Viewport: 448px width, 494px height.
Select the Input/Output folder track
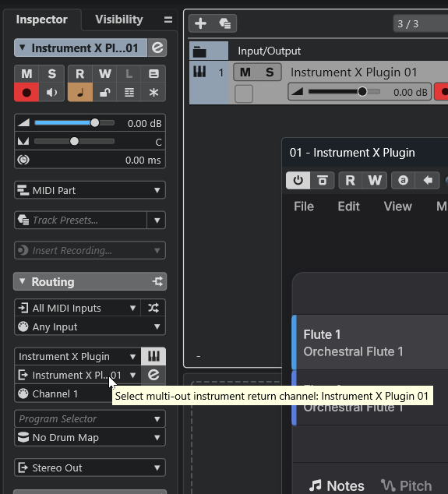(319, 51)
